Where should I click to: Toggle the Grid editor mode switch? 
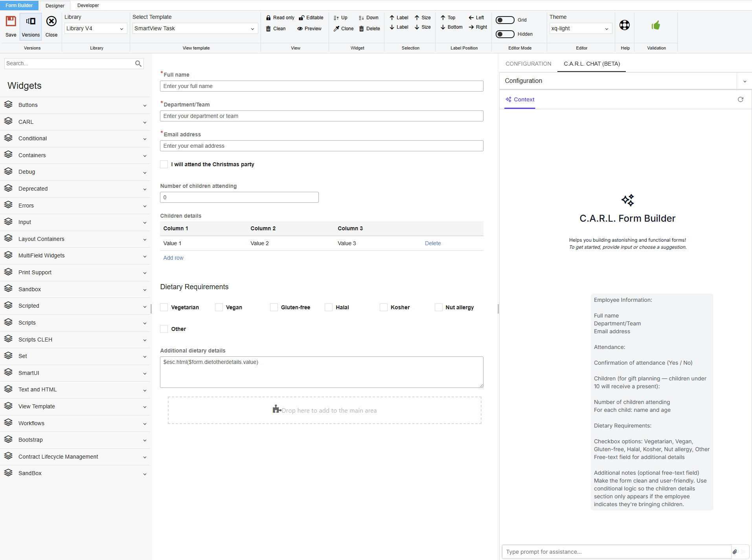(x=505, y=20)
